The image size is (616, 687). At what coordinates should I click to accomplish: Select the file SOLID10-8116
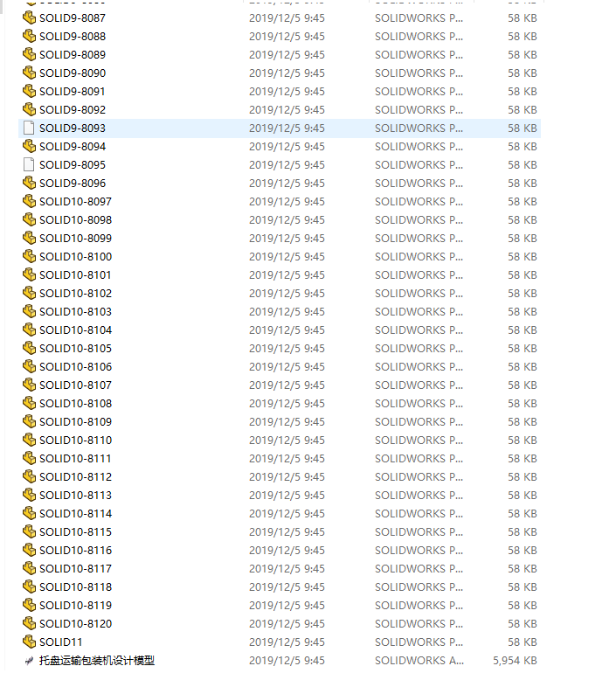coord(75,551)
